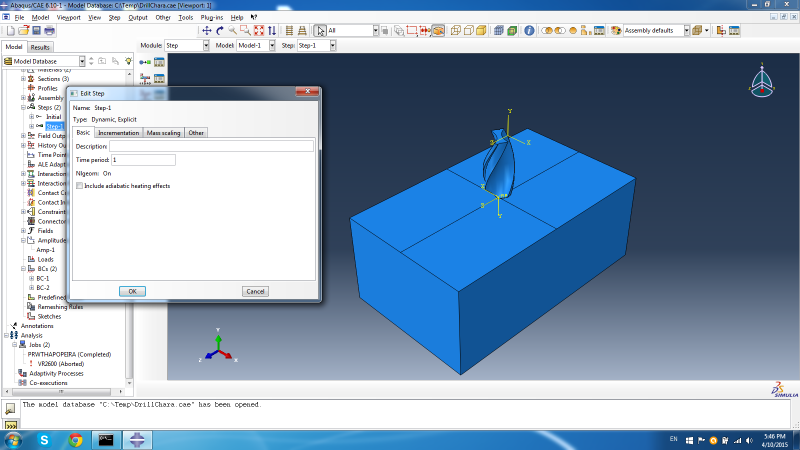Switch to hidden render style

[468, 31]
